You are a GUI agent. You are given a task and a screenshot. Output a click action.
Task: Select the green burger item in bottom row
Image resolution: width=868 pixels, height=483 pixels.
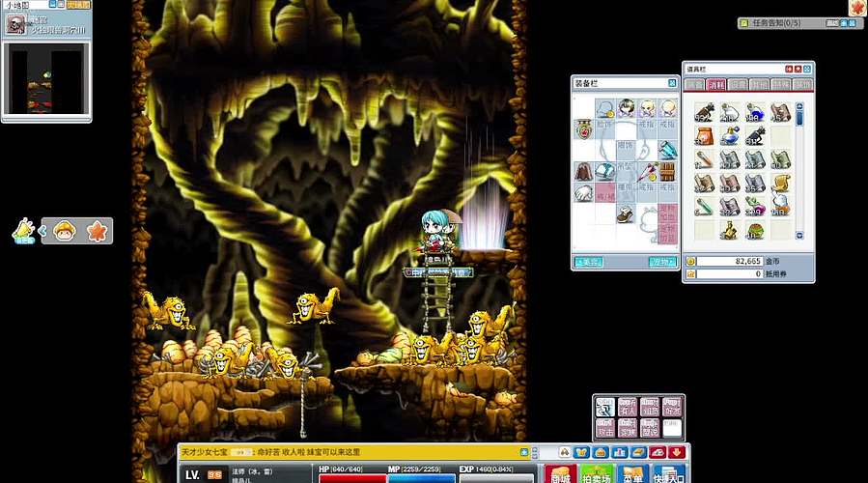755,230
